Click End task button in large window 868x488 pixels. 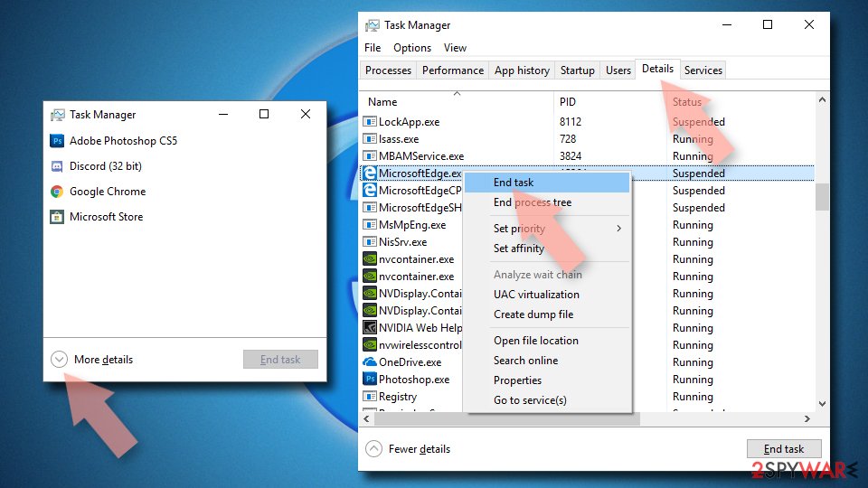coord(784,449)
